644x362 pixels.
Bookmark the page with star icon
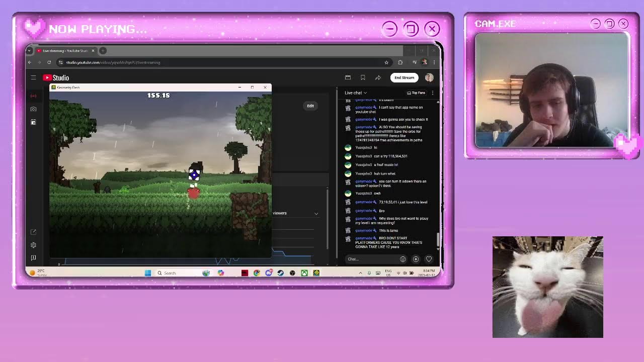(x=386, y=62)
